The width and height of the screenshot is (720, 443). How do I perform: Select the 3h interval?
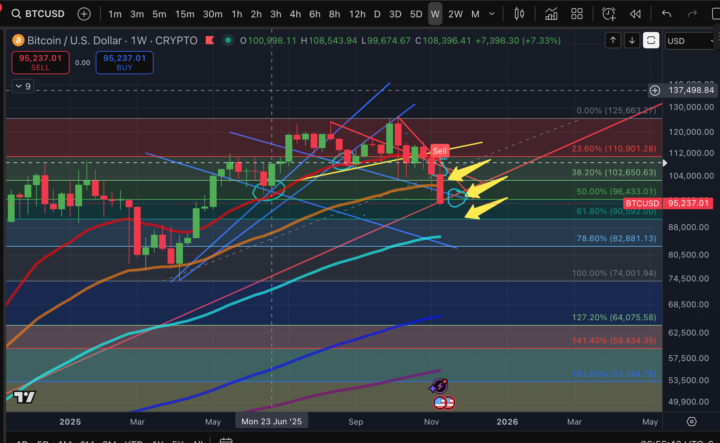click(276, 14)
